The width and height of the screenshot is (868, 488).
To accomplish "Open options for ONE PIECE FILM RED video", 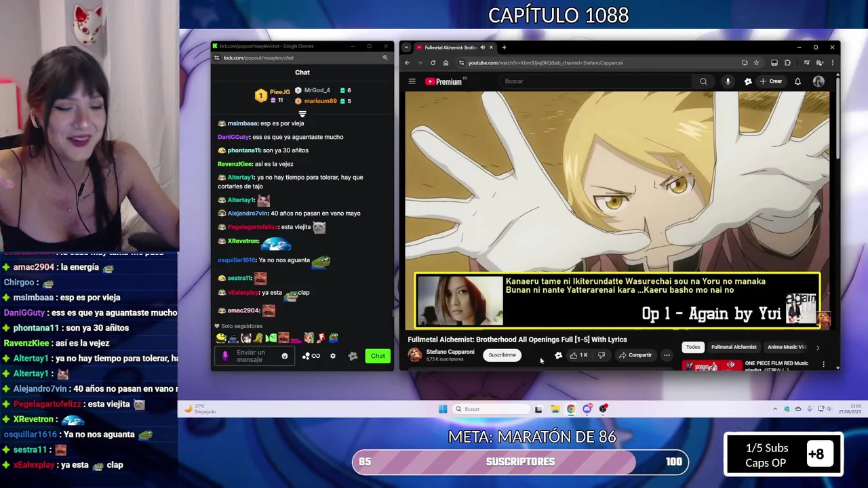I will tap(823, 365).
